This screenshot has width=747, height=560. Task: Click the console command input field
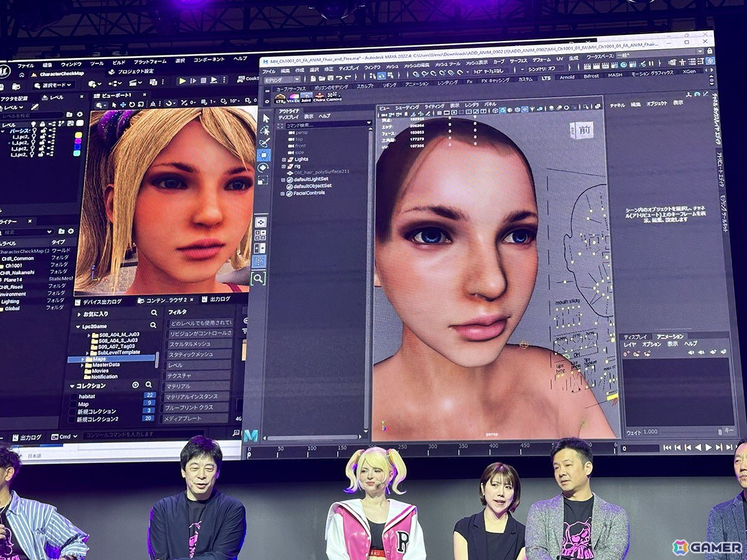[143, 435]
